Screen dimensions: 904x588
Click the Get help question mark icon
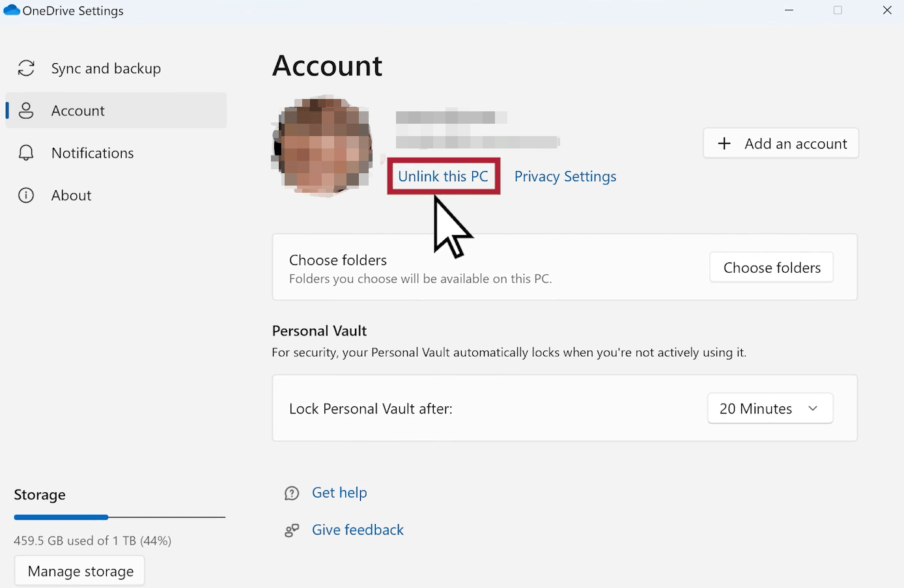(x=292, y=493)
